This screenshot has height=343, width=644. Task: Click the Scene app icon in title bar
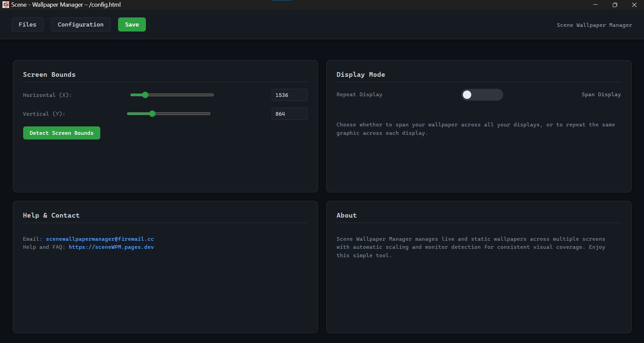(5, 5)
